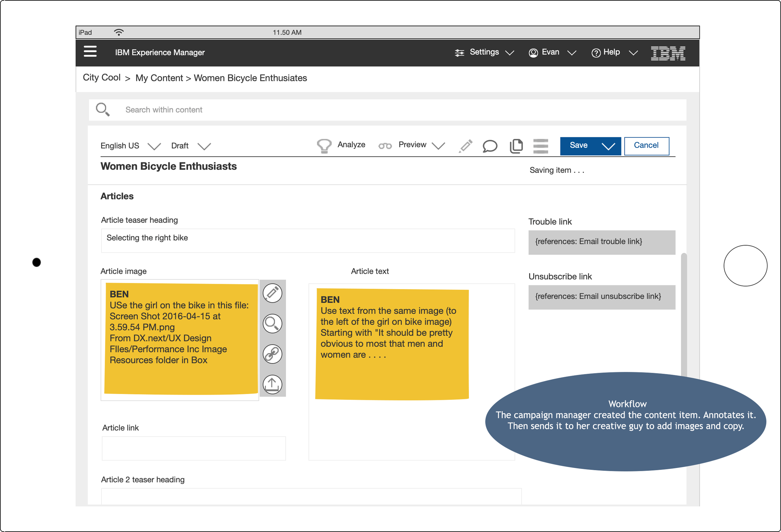Screen dimensions: 781x532
Task: Edit article image with pencil circle icon
Action: click(x=272, y=293)
